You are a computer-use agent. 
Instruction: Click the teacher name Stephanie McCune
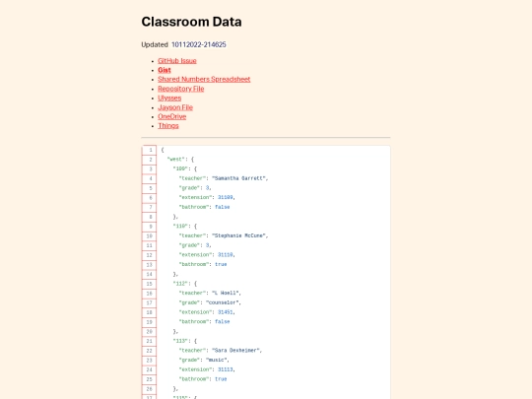[239, 235]
